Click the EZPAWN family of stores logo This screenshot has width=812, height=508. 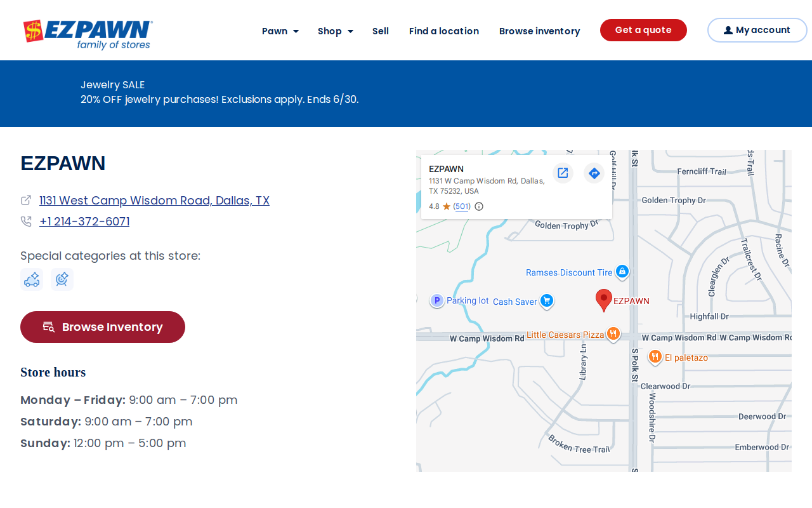(88, 34)
